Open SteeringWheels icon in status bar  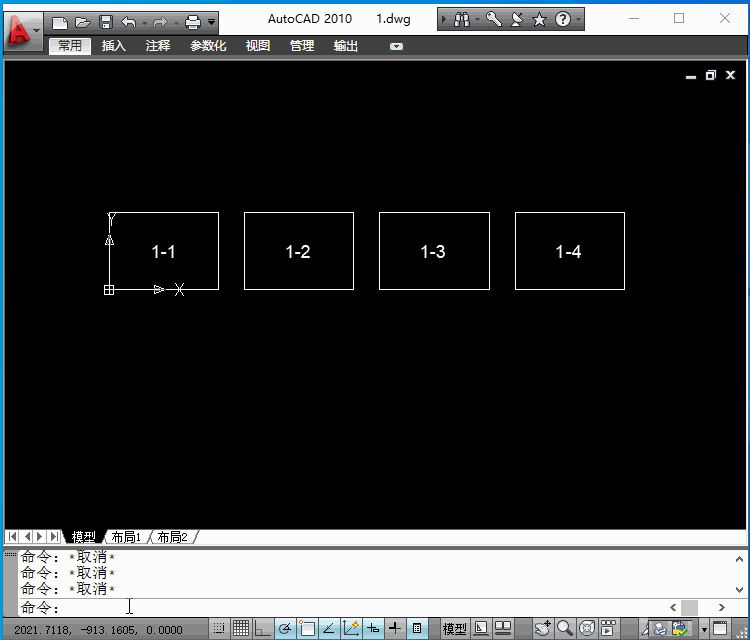[x=587, y=628]
